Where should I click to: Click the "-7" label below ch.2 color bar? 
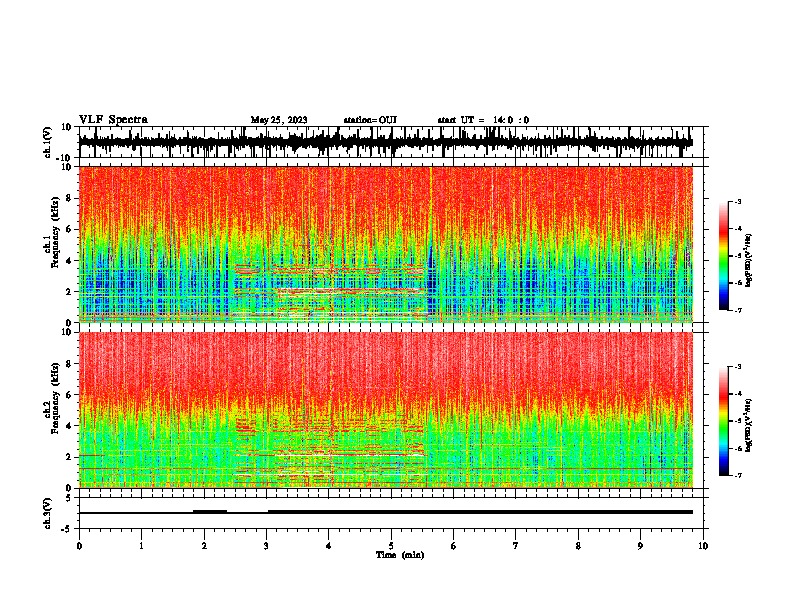737,475
